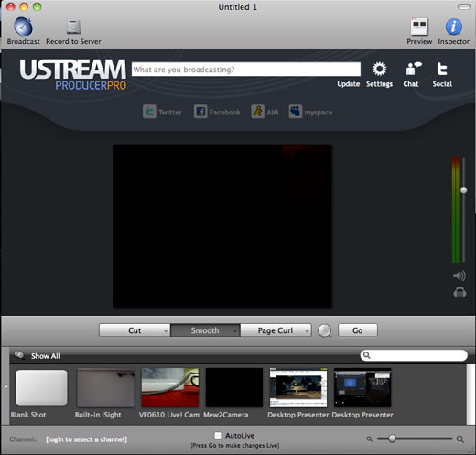The image size is (476, 455).
Task: Click the main video preview area
Action: tap(222, 226)
